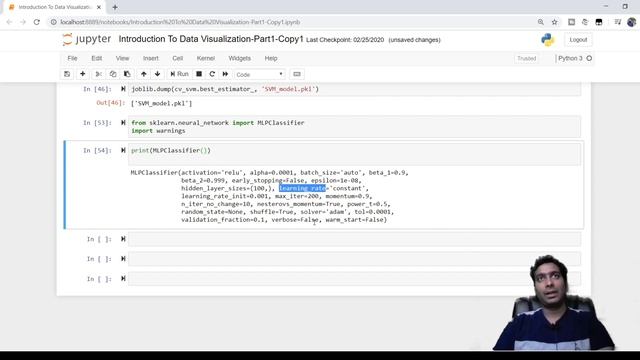The height and width of the screenshot is (360, 640).
Task: Move the selected cell down
Action: [158, 74]
